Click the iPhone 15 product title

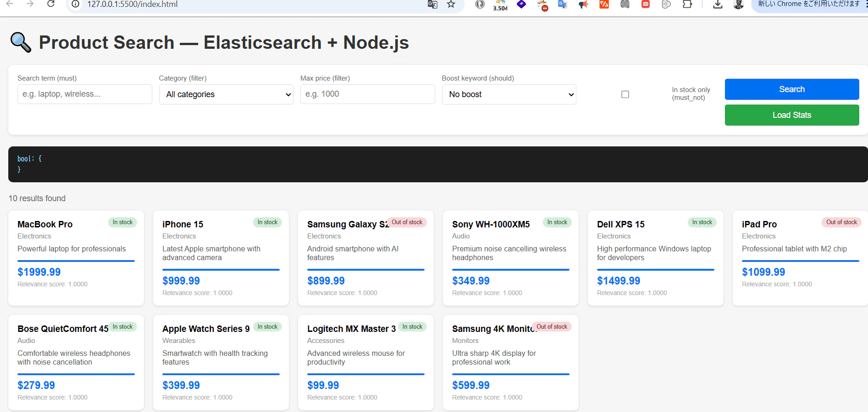pyautogui.click(x=183, y=224)
